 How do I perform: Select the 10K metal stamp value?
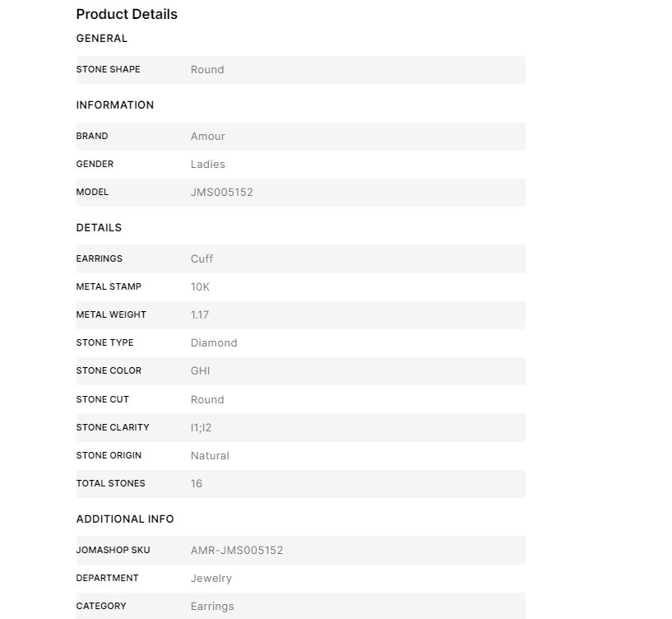(200, 287)
